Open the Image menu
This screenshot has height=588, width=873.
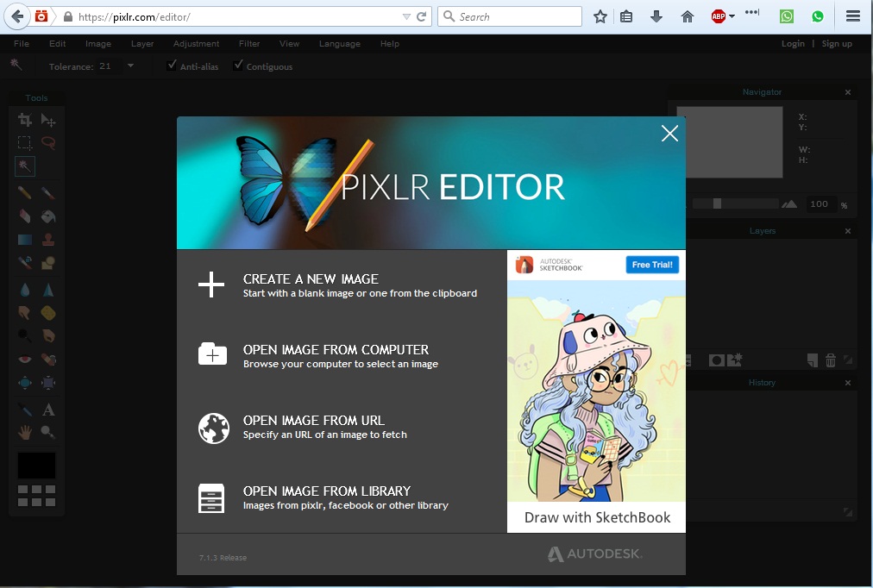pyautogui.click(x=98, y=43)
